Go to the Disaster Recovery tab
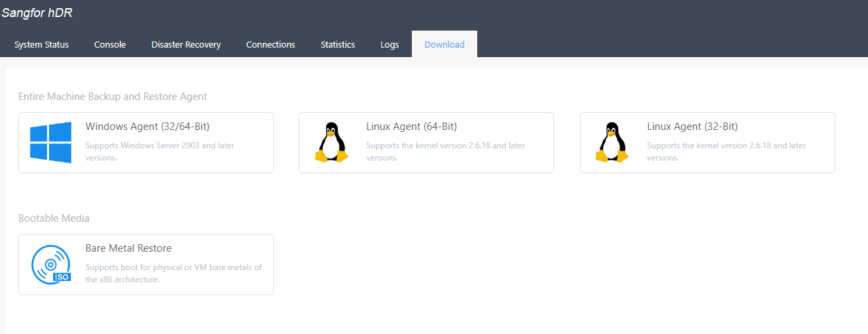 (186, 44)
